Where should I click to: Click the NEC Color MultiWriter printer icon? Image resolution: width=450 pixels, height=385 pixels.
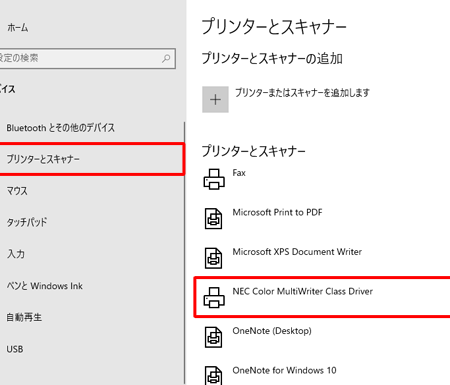click(214, 297)
